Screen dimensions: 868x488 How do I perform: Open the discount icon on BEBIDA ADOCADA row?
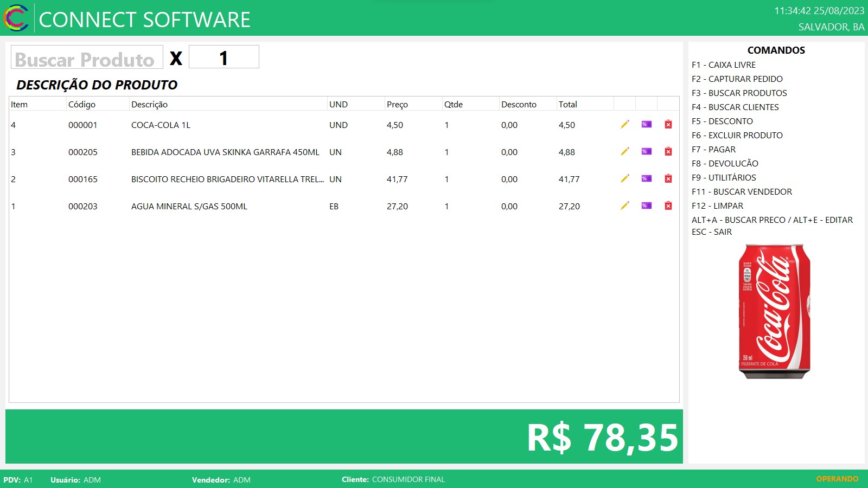point(646,152)
